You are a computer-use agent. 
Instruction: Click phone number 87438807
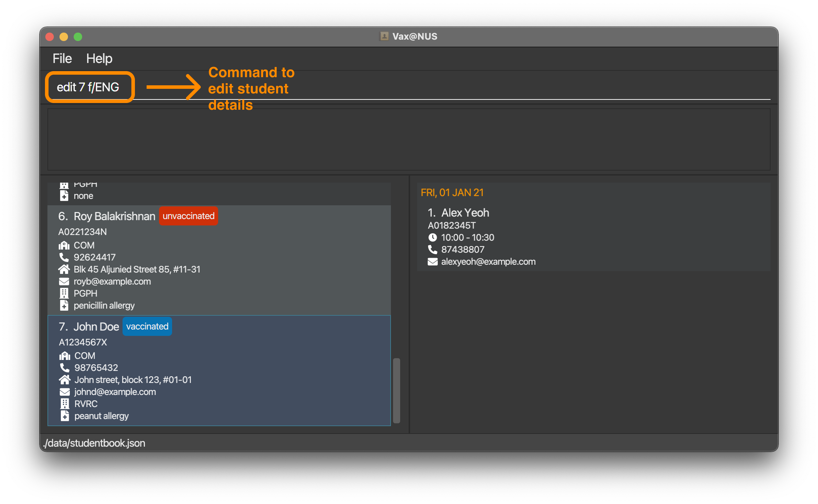tap(463, 250)
